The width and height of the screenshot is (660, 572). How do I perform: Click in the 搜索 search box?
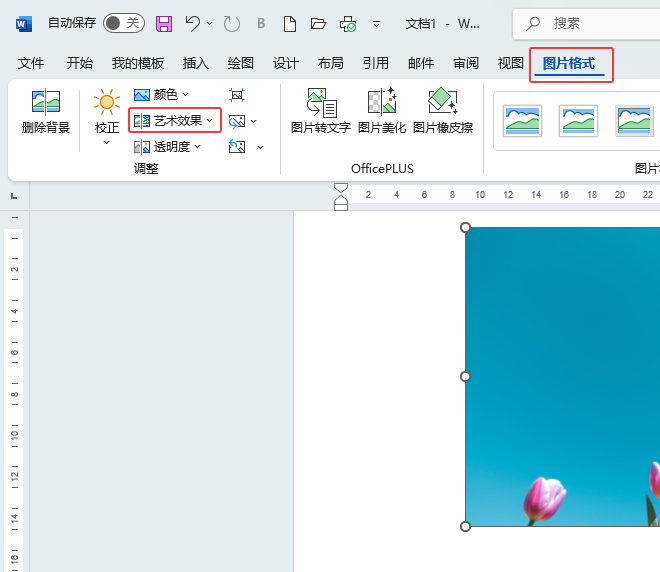coord(586,24)
